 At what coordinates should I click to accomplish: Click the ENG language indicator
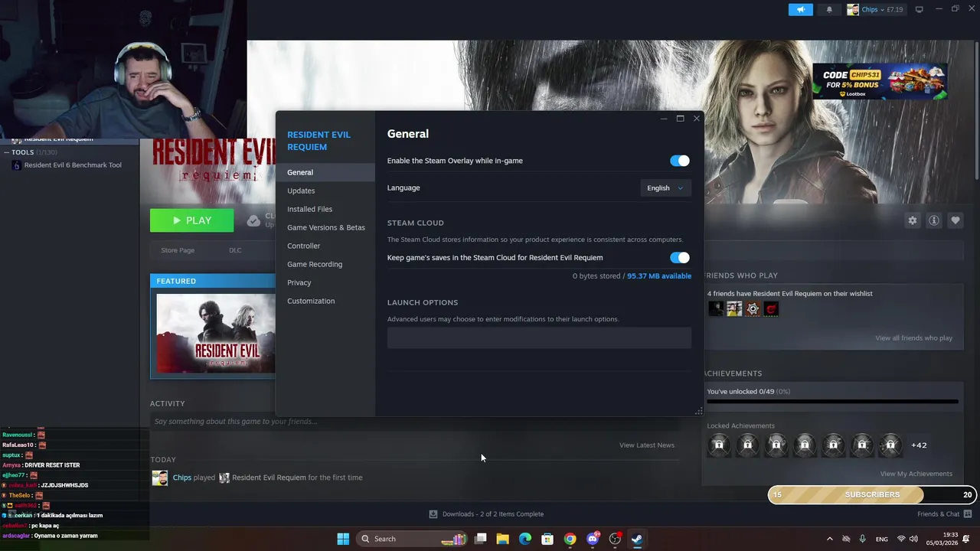882,539
